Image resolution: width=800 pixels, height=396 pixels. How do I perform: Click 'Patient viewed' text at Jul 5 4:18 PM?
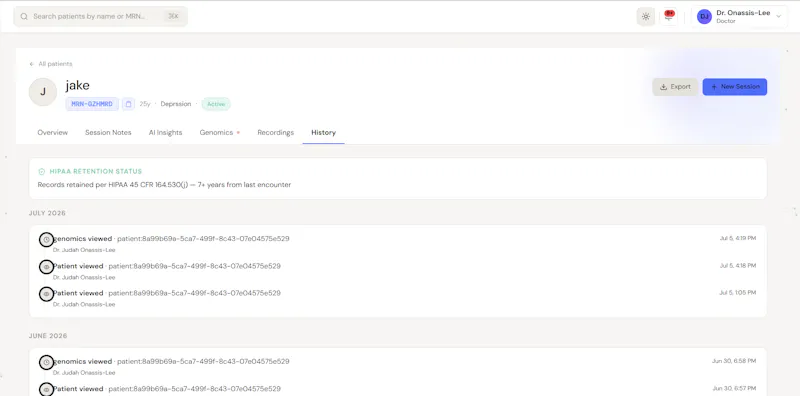[x=78, y=266]
